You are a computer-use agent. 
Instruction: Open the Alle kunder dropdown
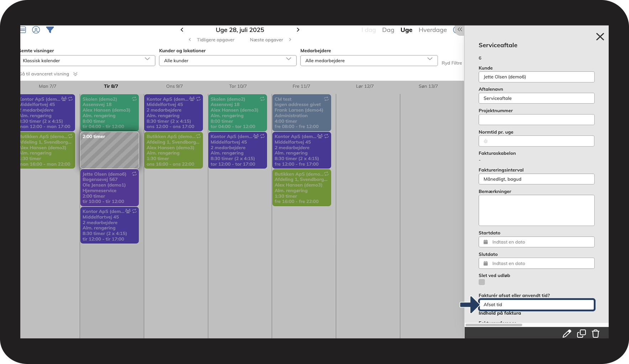click(x=228, y=60)
